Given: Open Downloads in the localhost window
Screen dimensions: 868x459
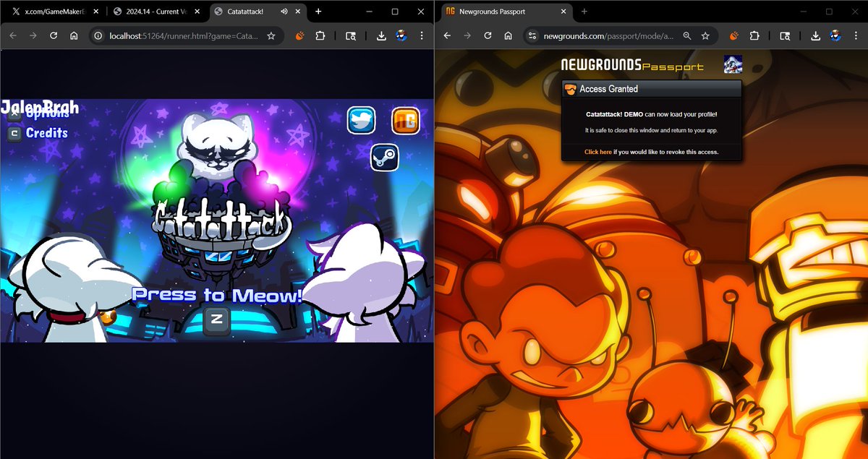Looking at the screenshot, I should click(x=381, y=35).
